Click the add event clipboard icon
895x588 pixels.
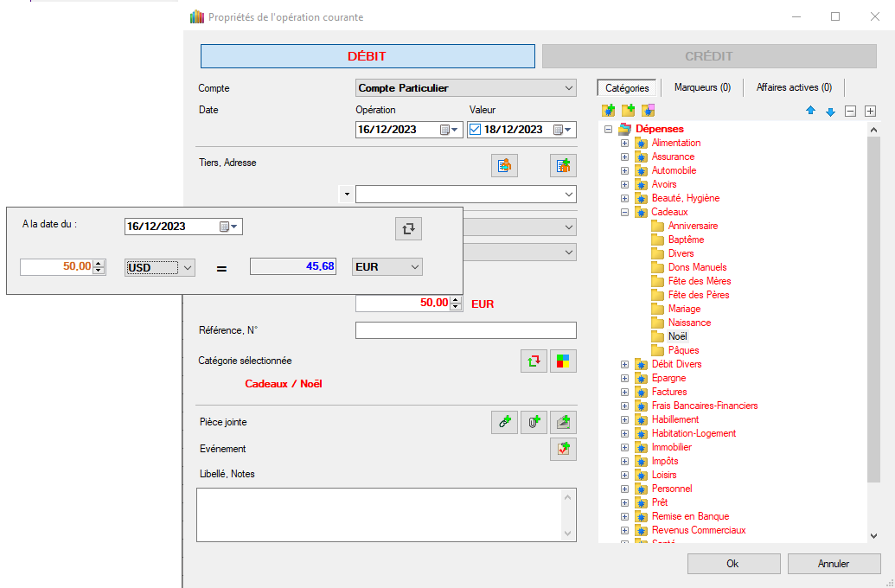tap(563, 449)
